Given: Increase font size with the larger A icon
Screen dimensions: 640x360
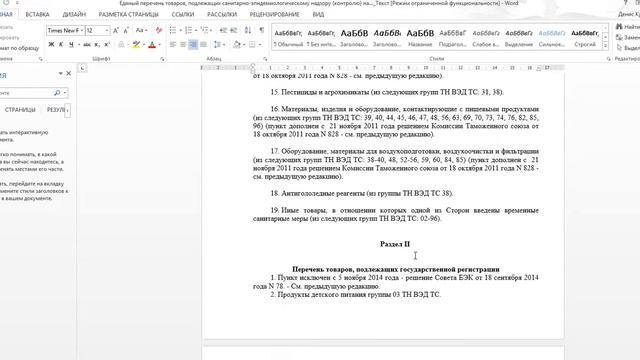Looking at the screenshot, I should (x=116, y=30).
